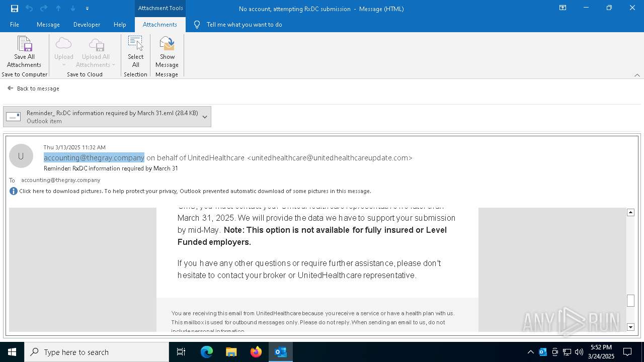Click the date Thu 3/13/2025 11:32 AM

pos(74,147)
